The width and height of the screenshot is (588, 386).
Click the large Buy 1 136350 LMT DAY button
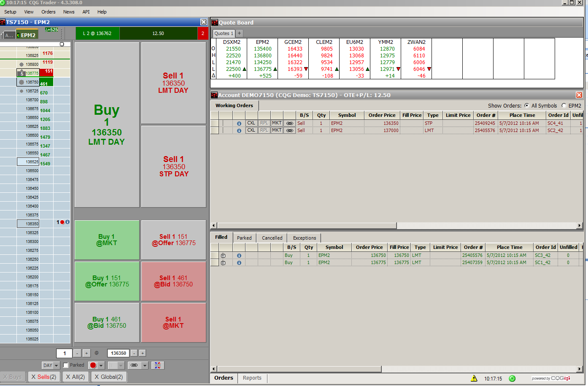(x=107, y=124)
